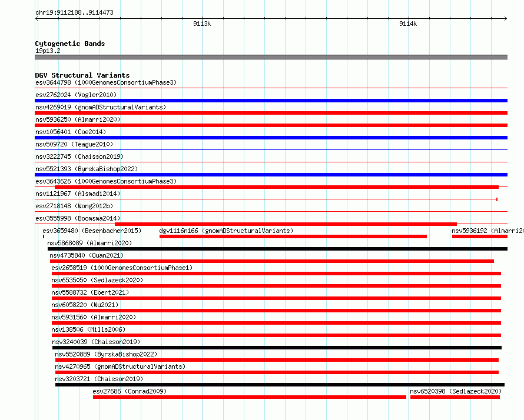Viewport: 524px width, 420px height.
Task: Open the nsv3222745 Chaisson2019 variant label
Action: tap(79, 156)
